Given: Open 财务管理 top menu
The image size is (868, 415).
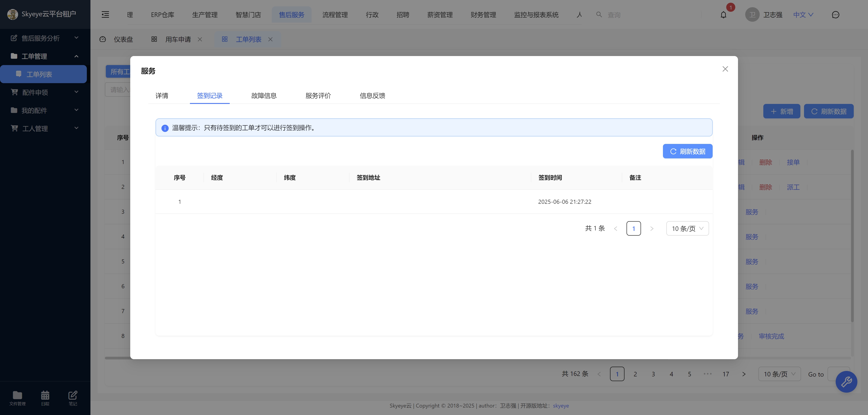Looking at the screenshot, I should click(x=483, y=15).
